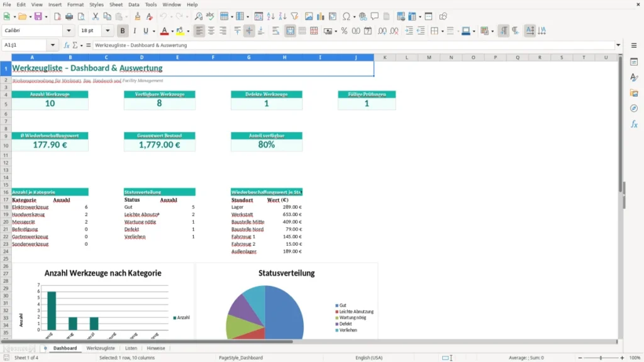Open the font size dropdown
Image resolution: width=644 pixels, height=362 pixels.
[x=108, y=30]
